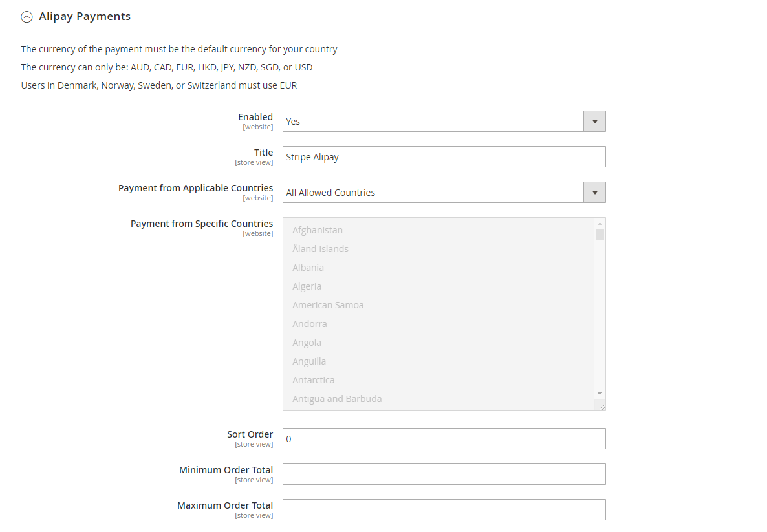Select American Samoa in the list
Screen dimensions: 767x532
point(328,305)
